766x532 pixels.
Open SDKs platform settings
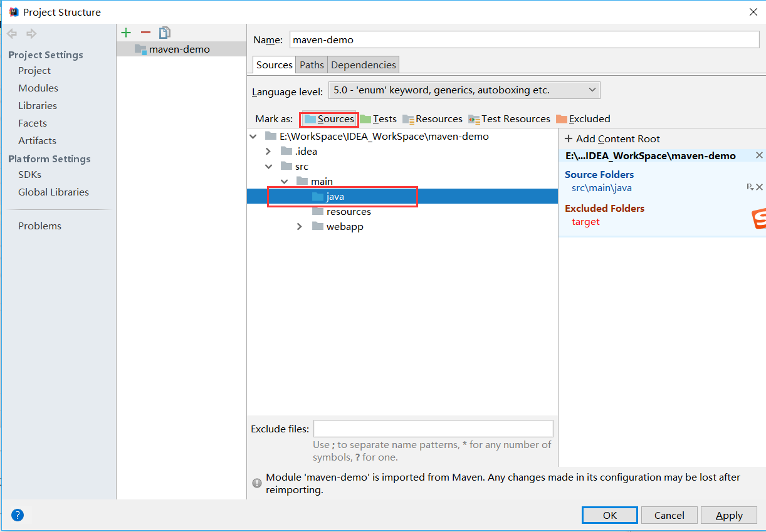pyautogui.click(x=29, y=175)
